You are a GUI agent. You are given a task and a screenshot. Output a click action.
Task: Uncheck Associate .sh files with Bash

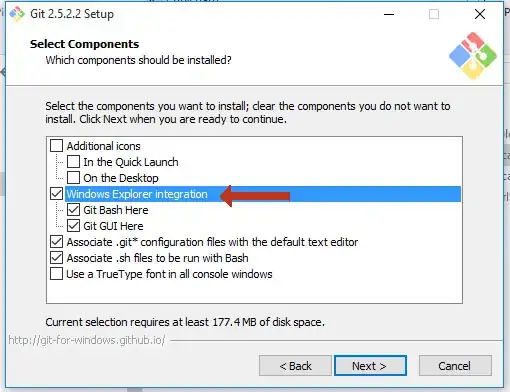(x=56, y=258)
